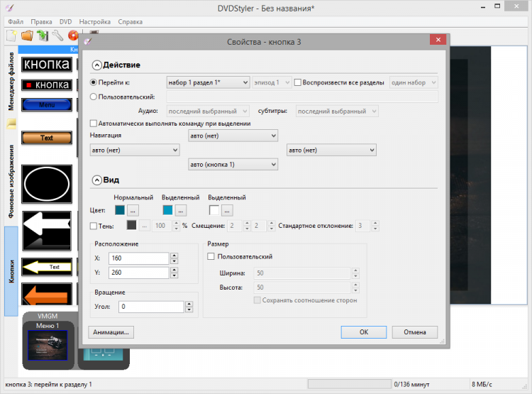Decrease the Y position stepper value
Image resolution: width=532 pixels, height=394 pixels.
174,275
